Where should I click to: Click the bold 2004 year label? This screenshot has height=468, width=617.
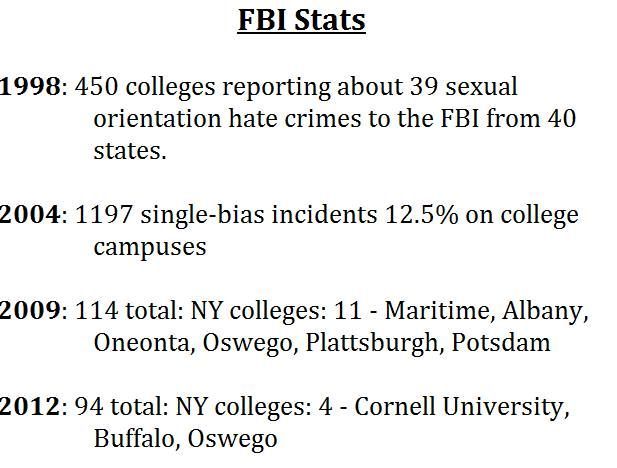[x=30, y=215]
